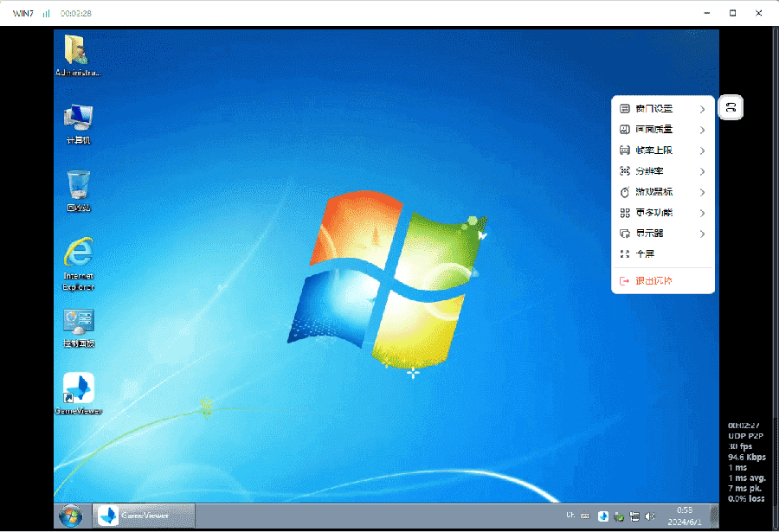Open the 游戏鼠标 game mouse menu entry
The height and width of the screenshot is (532, 779).
click(x=663, y=192)
